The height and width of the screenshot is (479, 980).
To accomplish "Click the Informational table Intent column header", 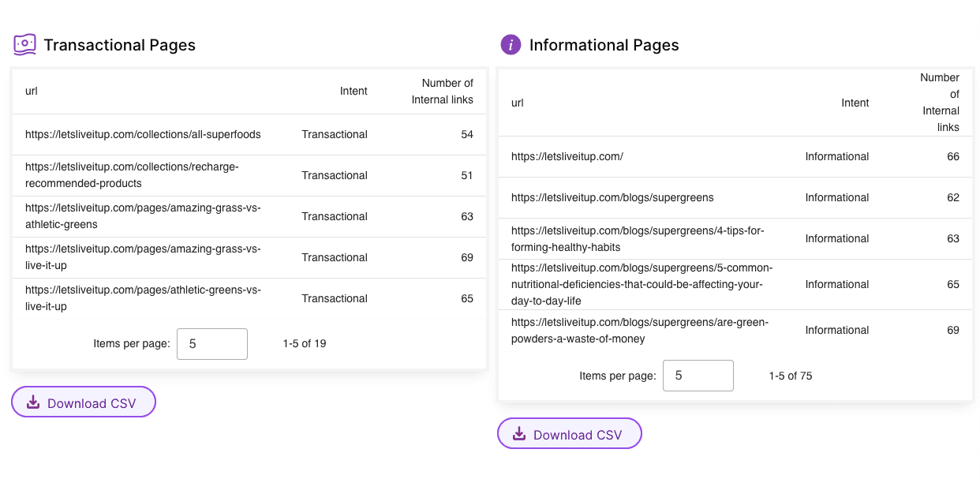I will [855, 103].
